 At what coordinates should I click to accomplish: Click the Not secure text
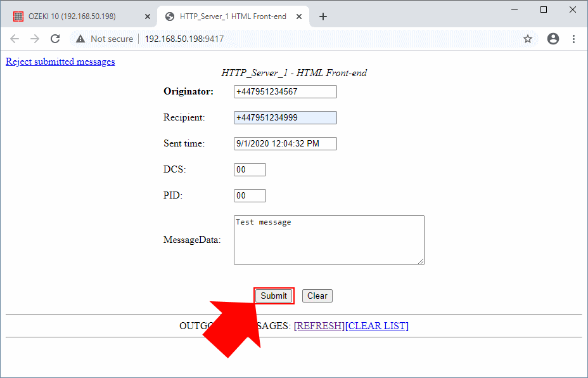112,39
